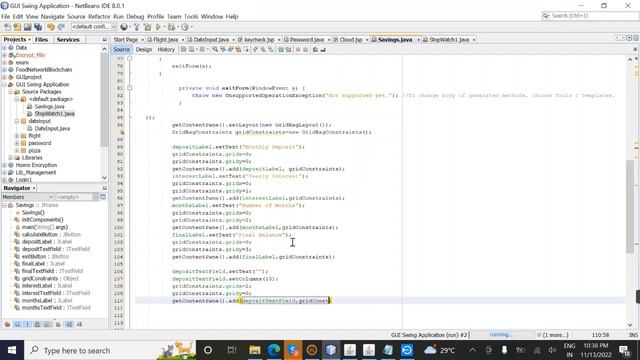Open Savings.java in the Projects tree

click(x=49, y=107)
